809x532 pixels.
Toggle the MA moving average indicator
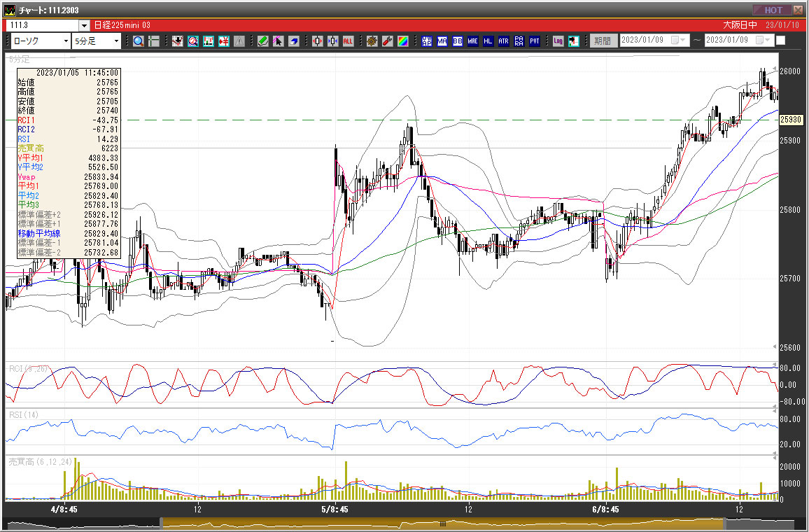coord(442,41)
